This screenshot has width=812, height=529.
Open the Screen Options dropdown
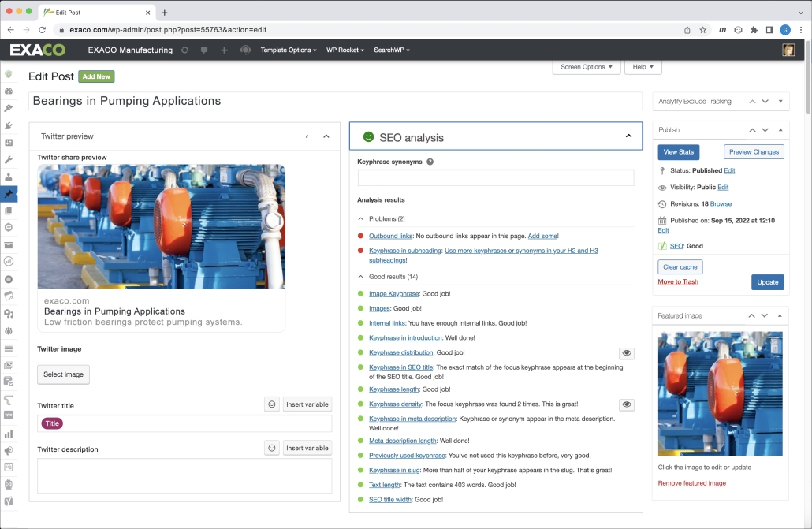[587, 67]
